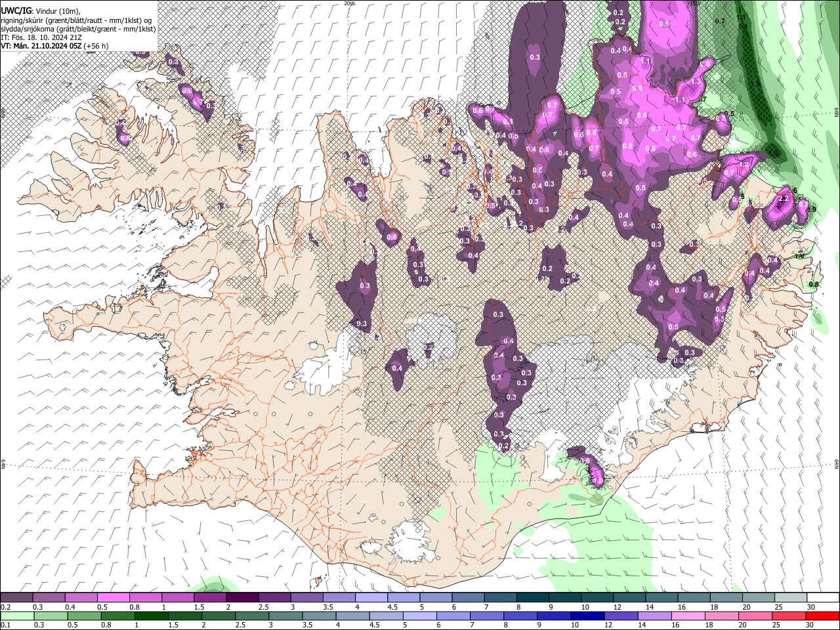Viewport: 840px width, 630px height.
Task: Click the '12' label under upper legend row
Action: coord(617,607)
